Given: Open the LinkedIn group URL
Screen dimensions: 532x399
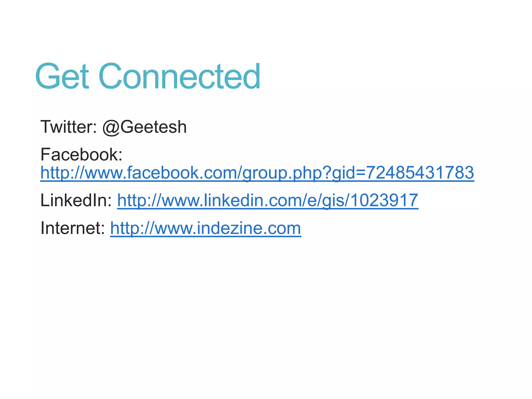Looking at the screenshot, I should pos(268,201).
